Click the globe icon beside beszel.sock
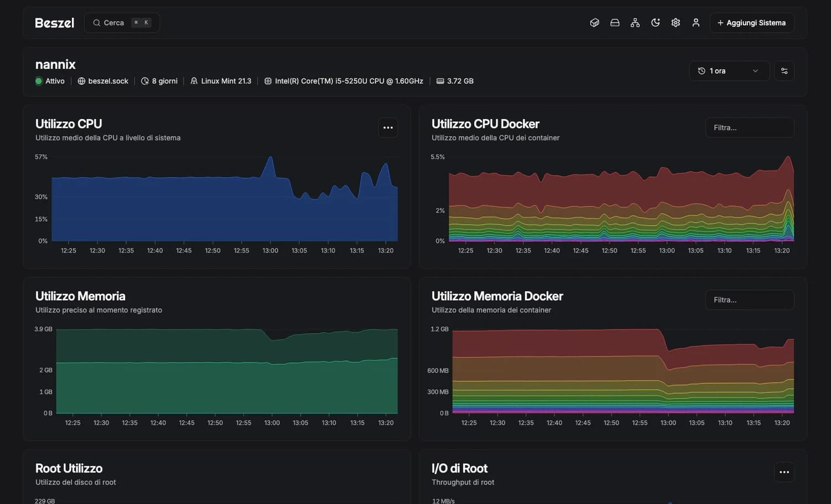The height and width of the screenshot is (504, 831). [x=81, y=81]
